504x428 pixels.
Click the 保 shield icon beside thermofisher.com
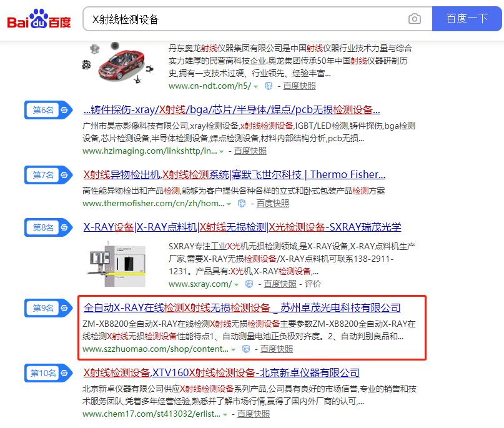pyautogui.click(x=242, y=203)
